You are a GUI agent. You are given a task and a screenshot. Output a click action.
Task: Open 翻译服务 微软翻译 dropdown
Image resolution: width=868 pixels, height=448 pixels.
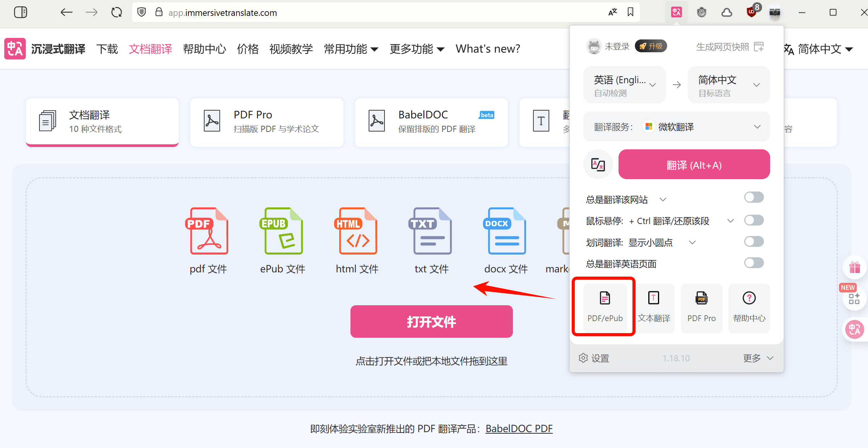tap(677, 127)
